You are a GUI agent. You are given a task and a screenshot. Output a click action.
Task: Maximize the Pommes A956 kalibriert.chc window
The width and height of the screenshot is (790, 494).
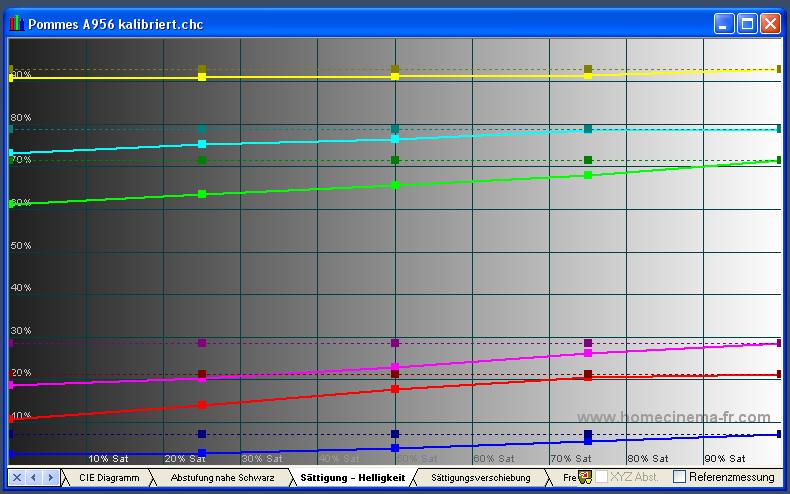point(747,23)
